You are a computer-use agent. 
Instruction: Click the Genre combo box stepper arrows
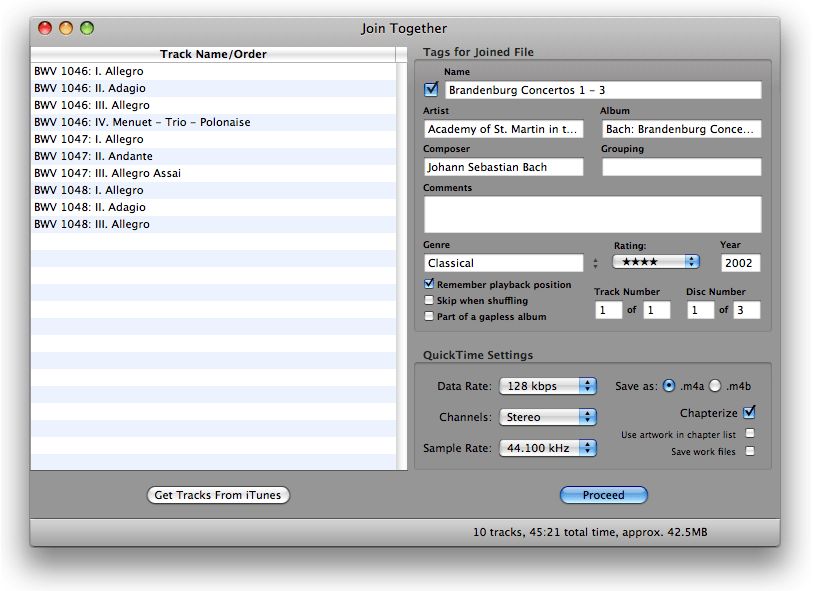pos(596,263)
